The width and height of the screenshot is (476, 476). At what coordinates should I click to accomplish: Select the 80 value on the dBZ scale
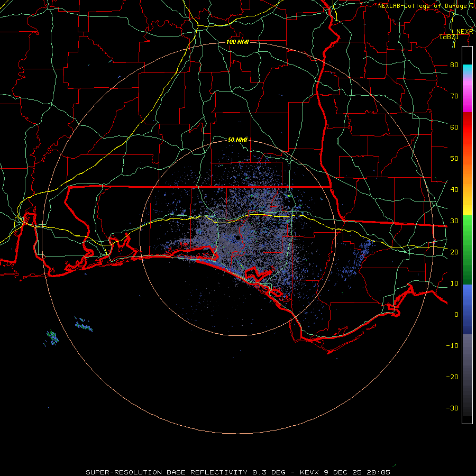point(454,65)
